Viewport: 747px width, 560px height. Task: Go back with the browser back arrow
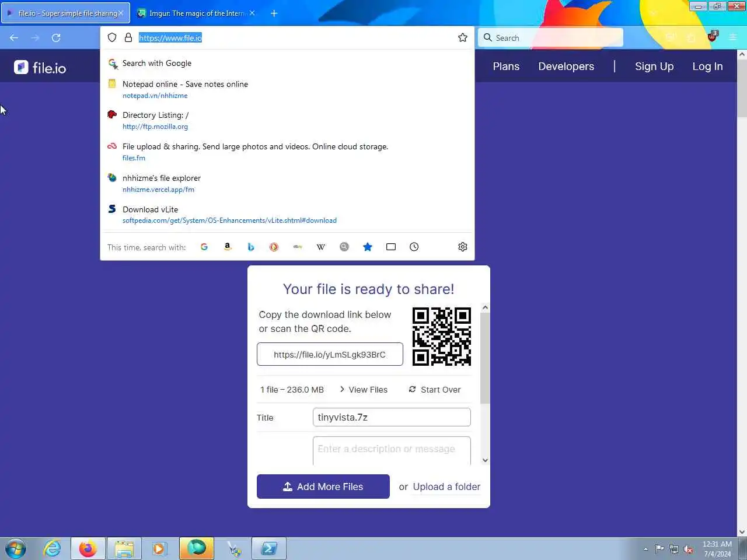14,38
